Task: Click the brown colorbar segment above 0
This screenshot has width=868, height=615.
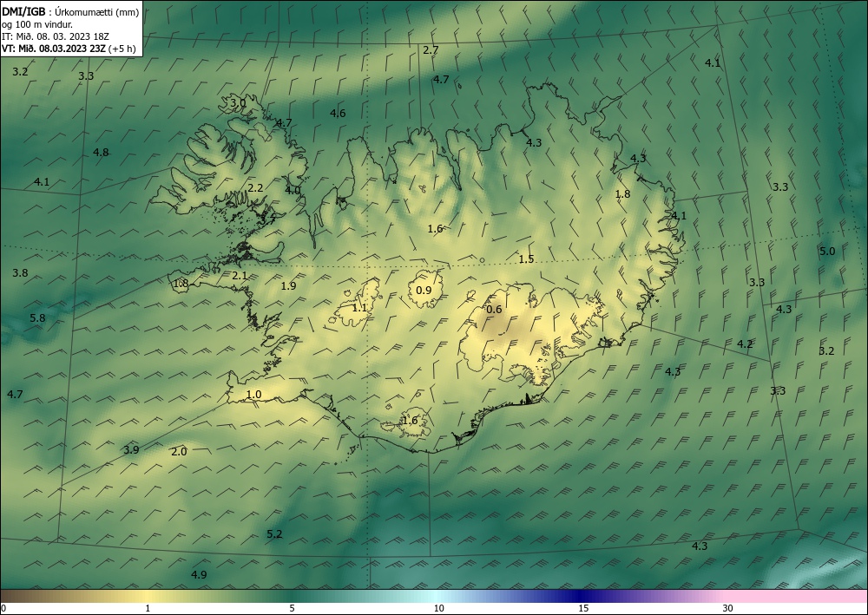Action: coord(16,596)
